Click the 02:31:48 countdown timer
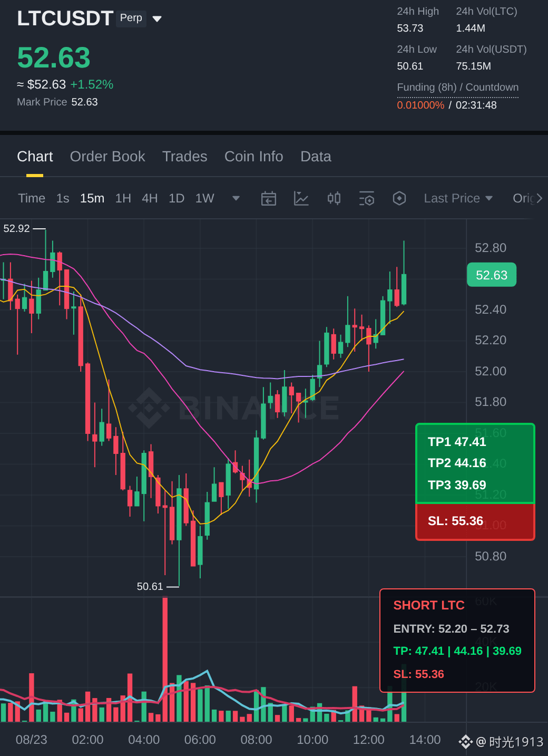This screenshot has width=548, height=756. click(476, 105)
